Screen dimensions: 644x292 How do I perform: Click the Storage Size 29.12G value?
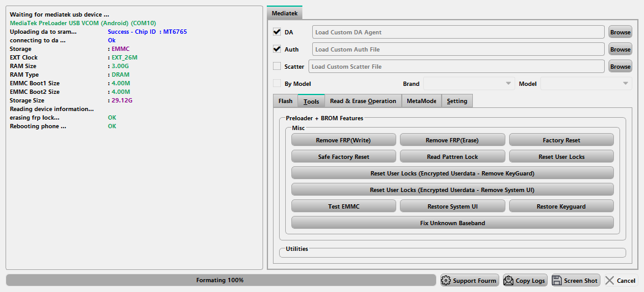(x=122, y=100)
